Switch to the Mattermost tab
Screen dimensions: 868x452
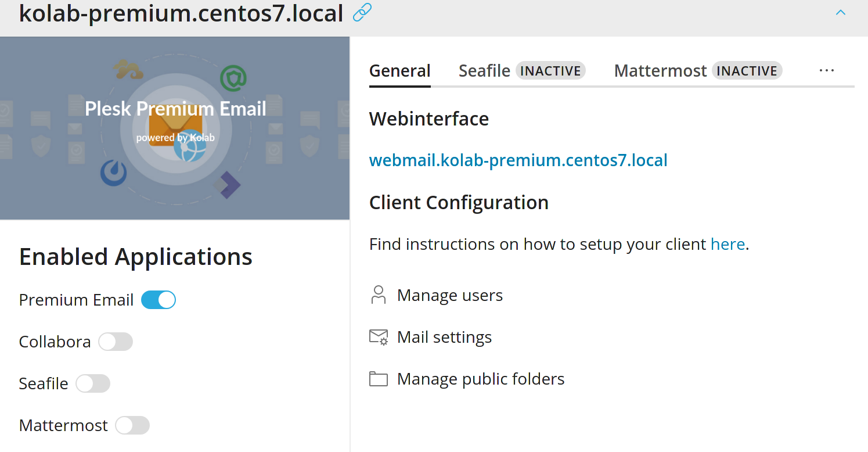(660, 71)
